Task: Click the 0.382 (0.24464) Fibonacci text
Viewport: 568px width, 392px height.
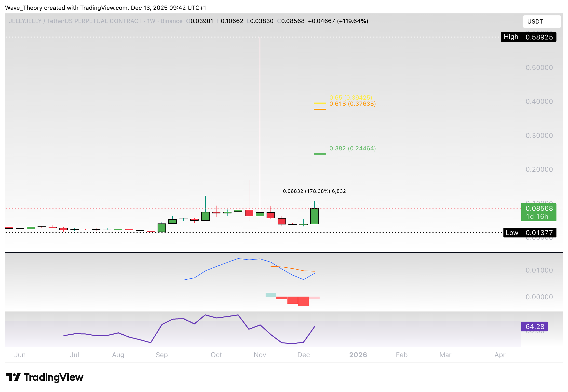Action: [x=352, y=148]
